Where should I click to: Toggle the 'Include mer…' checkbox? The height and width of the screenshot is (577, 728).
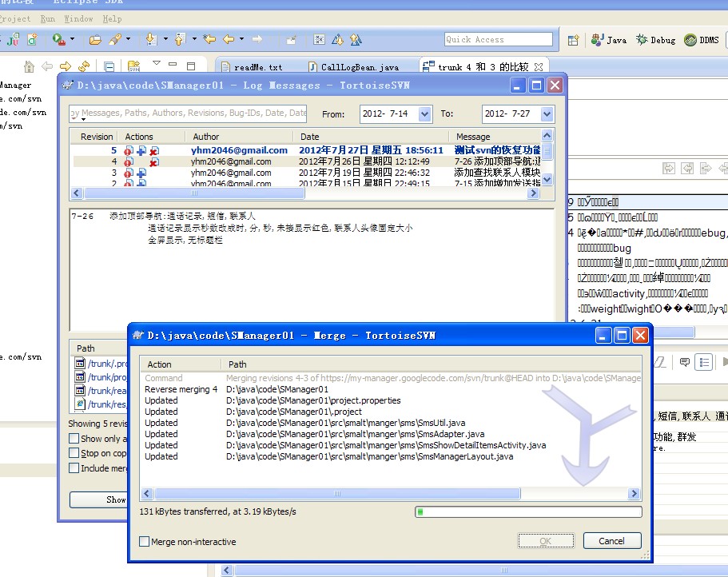pos(74,468)
